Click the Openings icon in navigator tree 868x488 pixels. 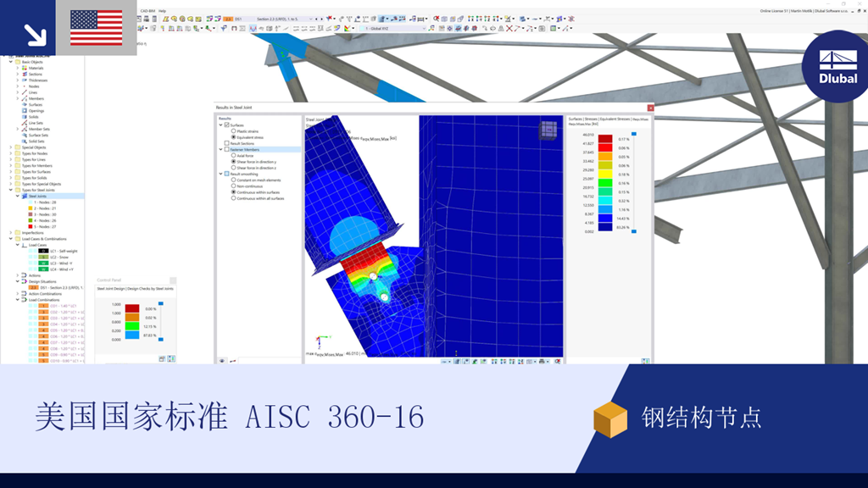[25, 111]
